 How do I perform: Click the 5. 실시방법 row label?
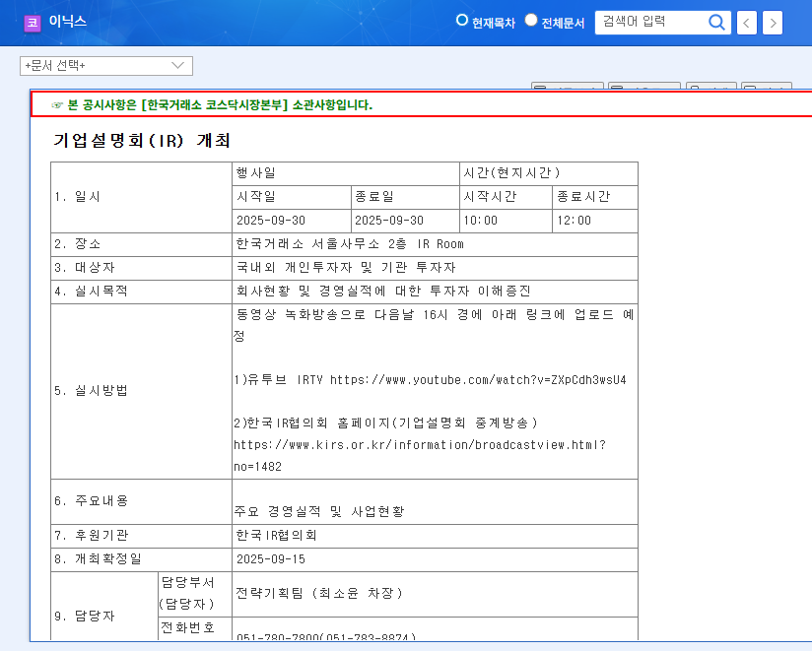[x=91, y=391]
